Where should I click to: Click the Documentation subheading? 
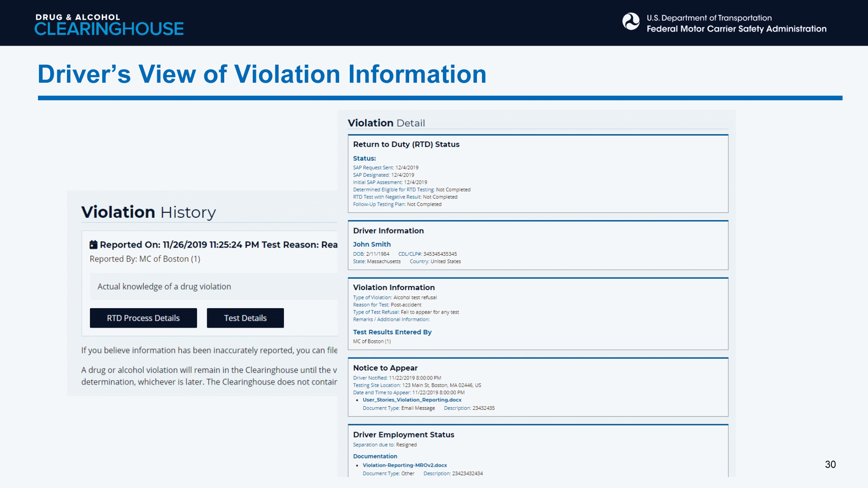(x=375, y=456)
